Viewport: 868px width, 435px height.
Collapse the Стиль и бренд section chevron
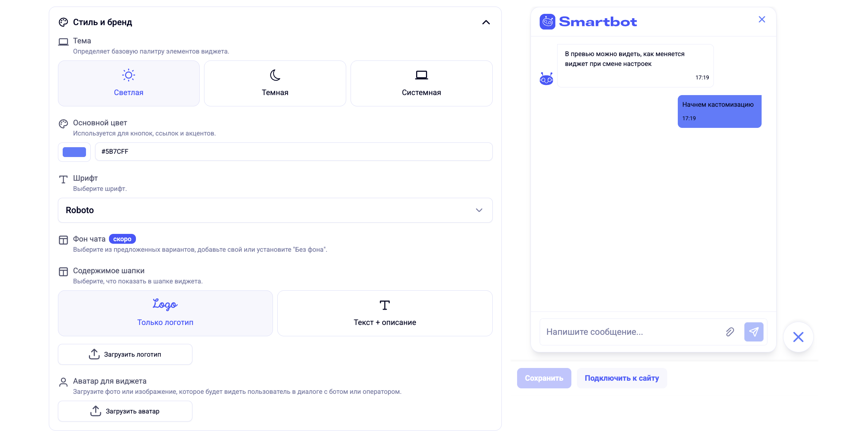pyautogui.click(x=486, y=22)
